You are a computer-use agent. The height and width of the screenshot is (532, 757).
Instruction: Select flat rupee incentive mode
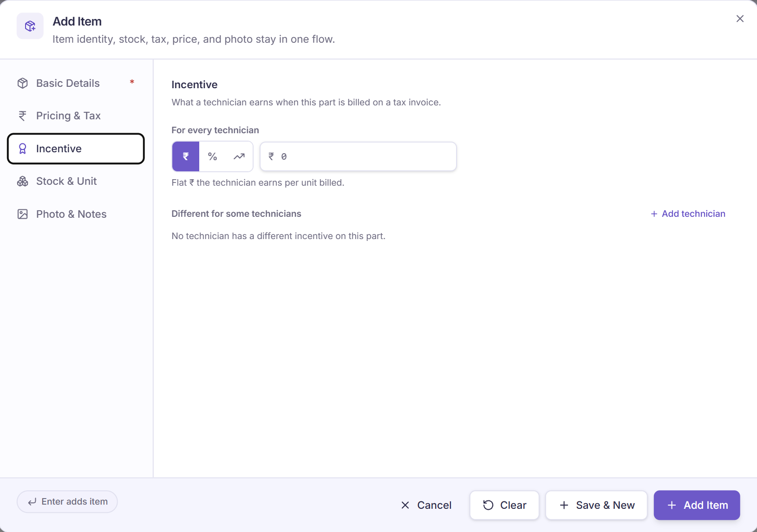[186, 156]
